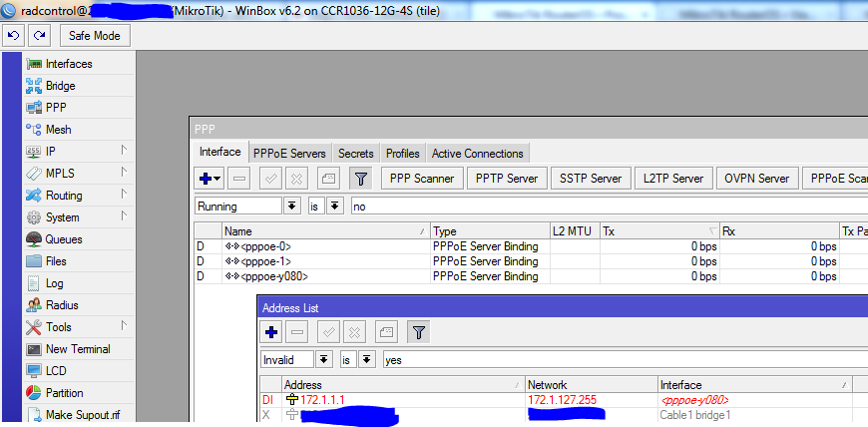Open Log sidebar item

pyautogui.click(x=78, y=283)
